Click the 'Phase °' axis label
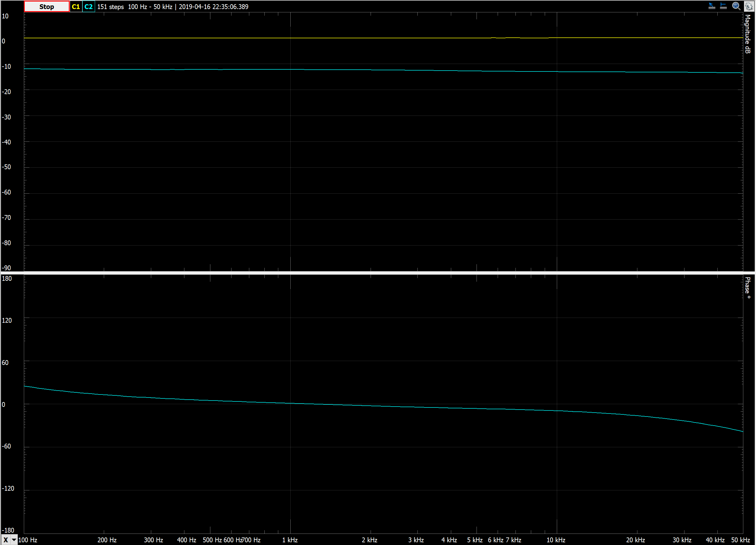This screenshot has height=545, width=756. tap(748, 288)
